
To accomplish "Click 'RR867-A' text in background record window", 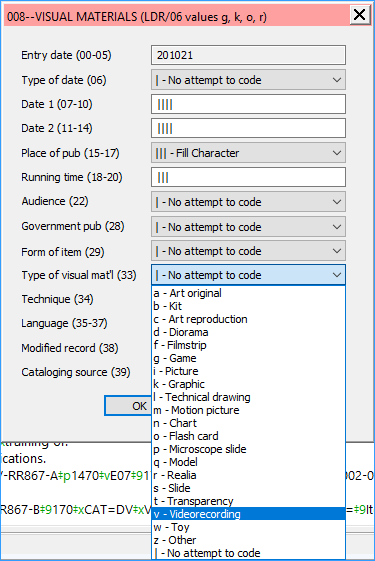I will 32,476.
